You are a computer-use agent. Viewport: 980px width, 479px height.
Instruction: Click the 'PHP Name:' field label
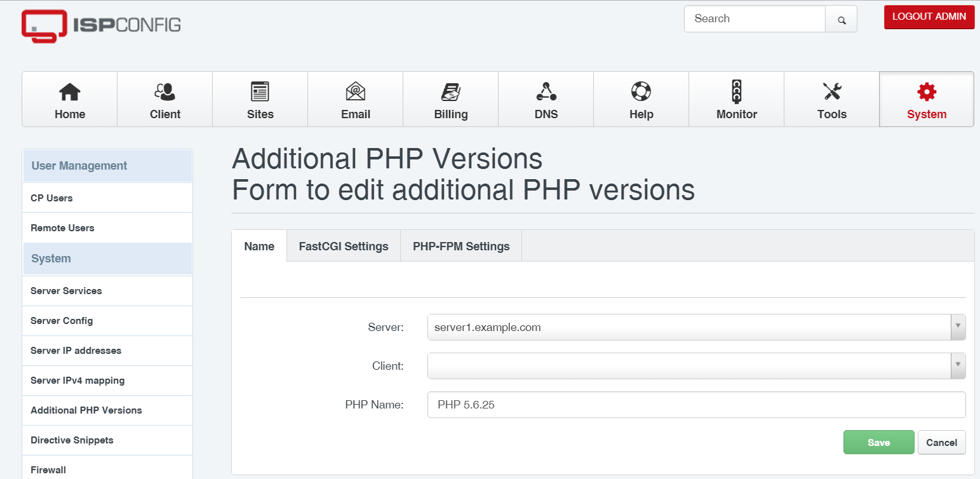[x=375, y=405]
